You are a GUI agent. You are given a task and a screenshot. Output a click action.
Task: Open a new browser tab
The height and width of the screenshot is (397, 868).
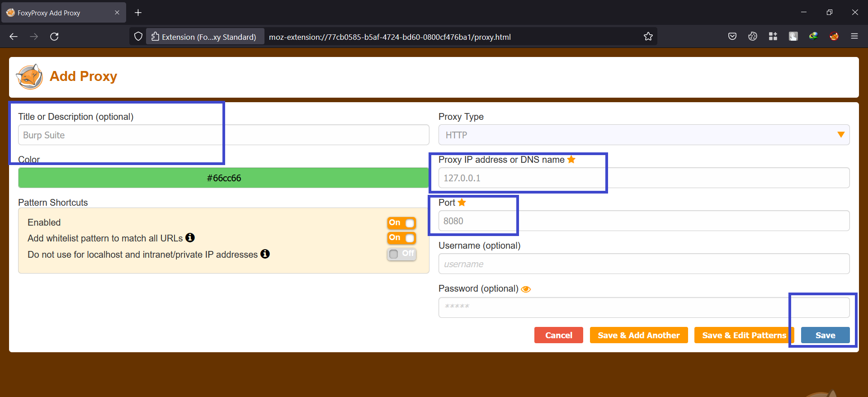pyautogui.click(x=138, y=13)
